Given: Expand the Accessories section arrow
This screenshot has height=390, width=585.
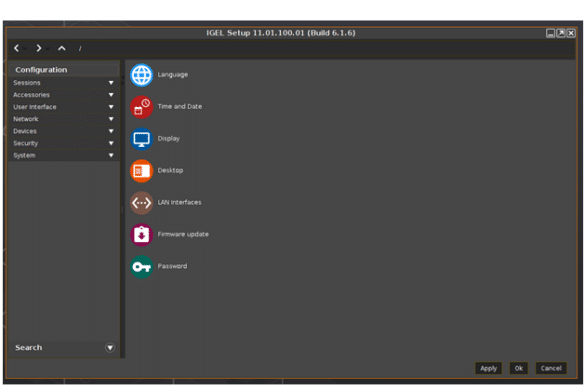Looking at the screenshot, I should click(111, 95).
